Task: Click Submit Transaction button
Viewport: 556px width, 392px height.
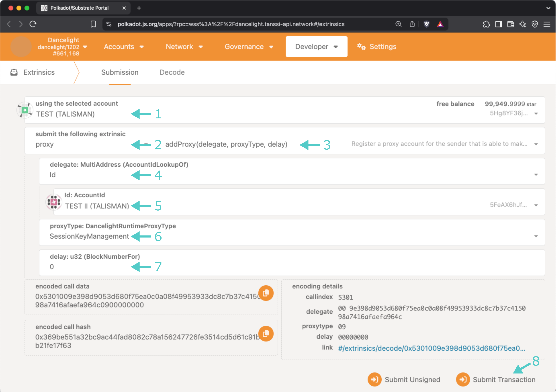Action: click(x=496, y=379)
